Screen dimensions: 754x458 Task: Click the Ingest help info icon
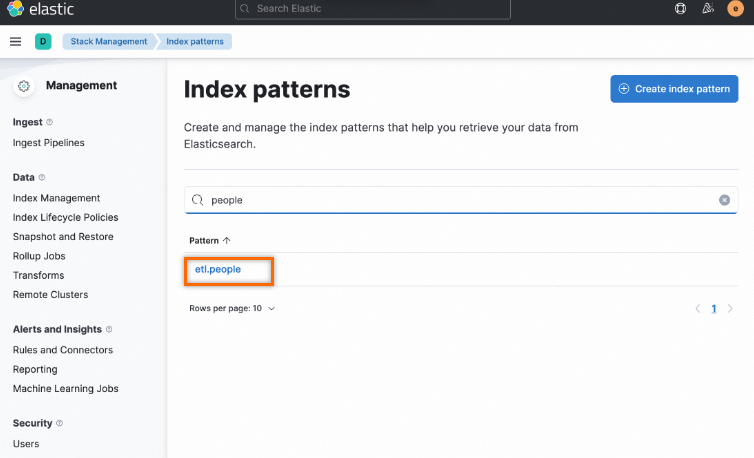50,122
